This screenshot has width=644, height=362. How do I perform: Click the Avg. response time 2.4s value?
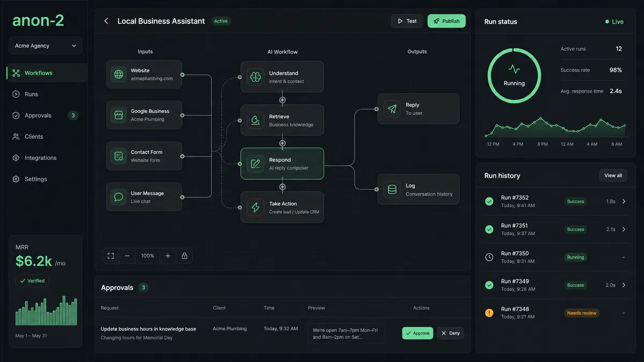616,91
